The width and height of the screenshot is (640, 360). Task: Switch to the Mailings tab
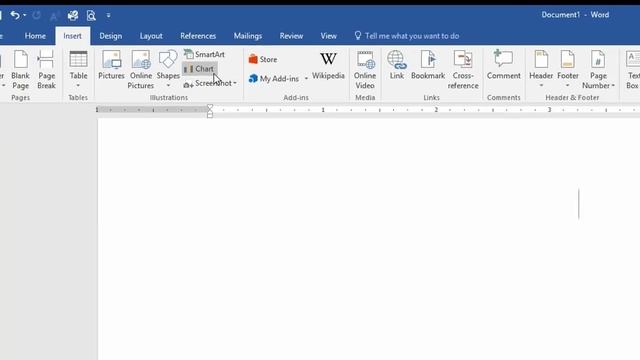(x=248, y=36)
